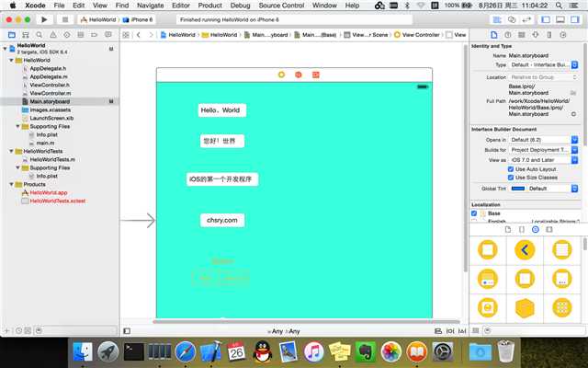Open the View as dropdown
The image size is (588, 368).
[543, 160]
